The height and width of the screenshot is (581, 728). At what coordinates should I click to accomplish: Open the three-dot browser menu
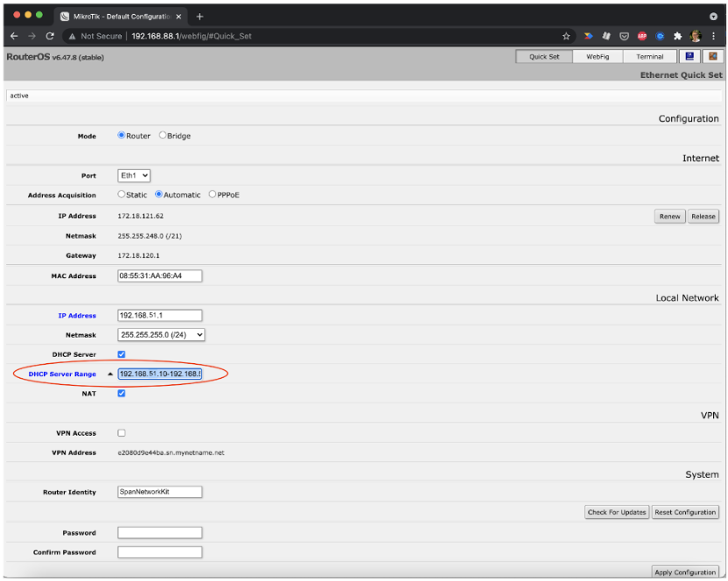pos(714,36)
